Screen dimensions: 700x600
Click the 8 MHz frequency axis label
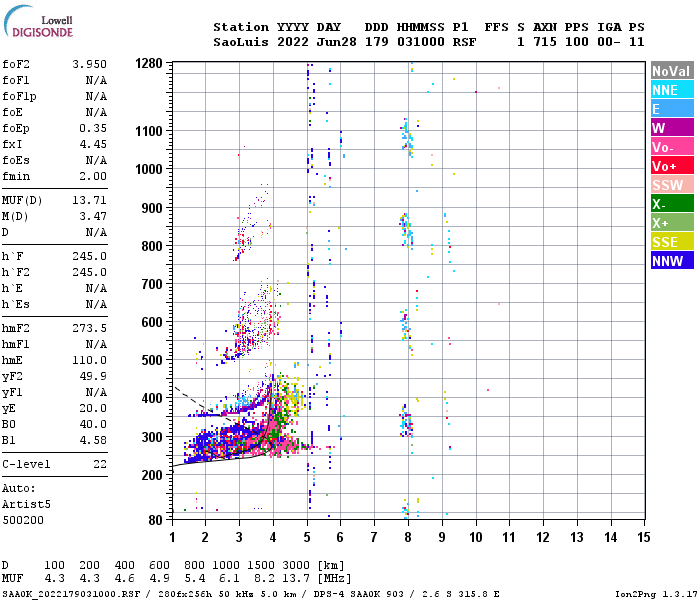click(x=408, y=537)
